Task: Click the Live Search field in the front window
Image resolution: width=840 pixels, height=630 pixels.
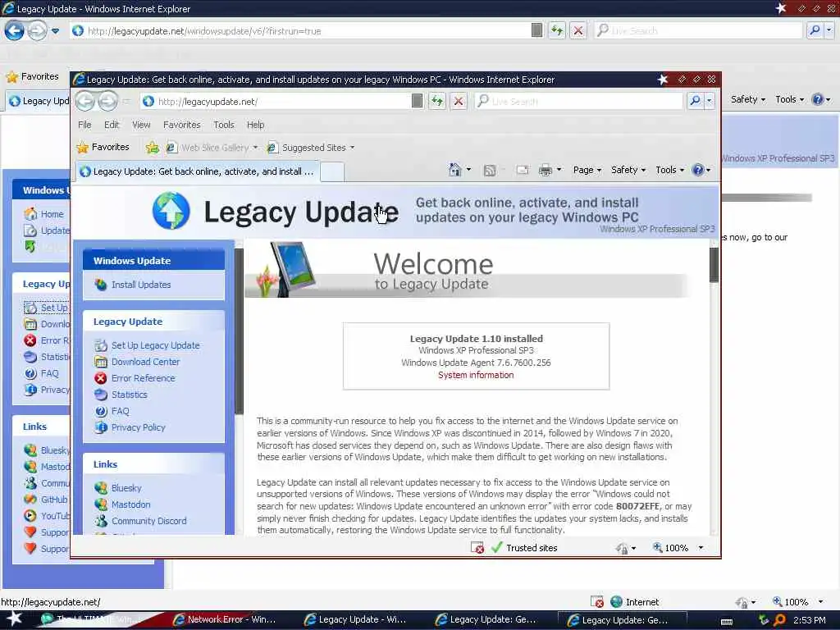Action: (578, 101)
